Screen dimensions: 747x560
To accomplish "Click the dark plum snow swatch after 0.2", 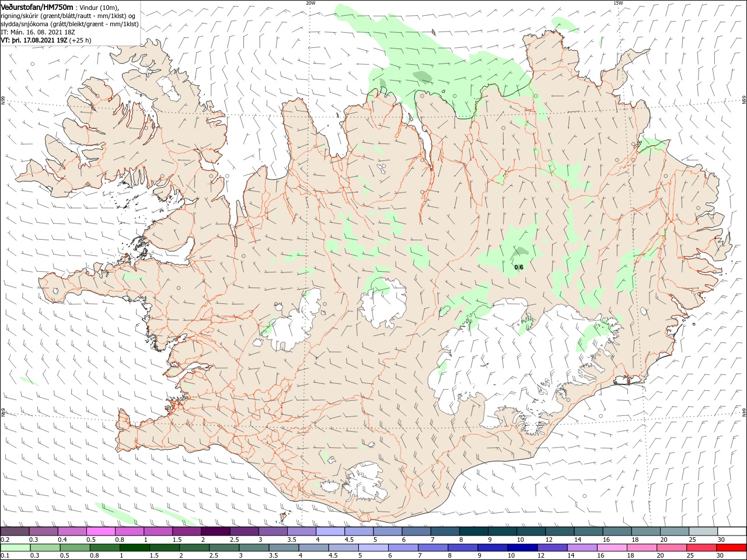I will click(15, 531).
